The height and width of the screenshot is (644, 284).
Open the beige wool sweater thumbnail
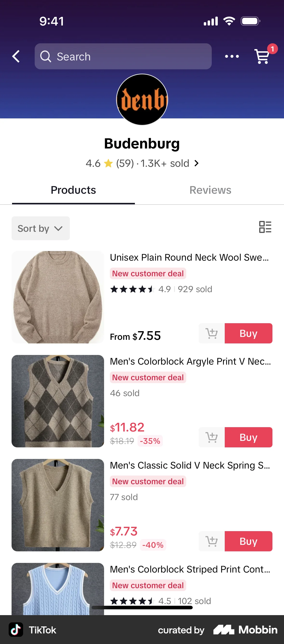[x=58, y=297]
